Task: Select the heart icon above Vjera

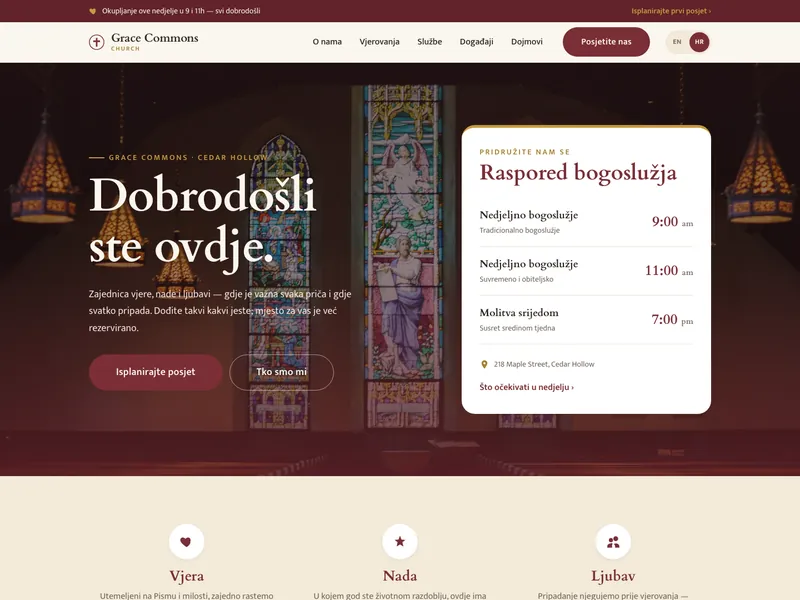Action: pyautogui.click(x=186, y=541)
